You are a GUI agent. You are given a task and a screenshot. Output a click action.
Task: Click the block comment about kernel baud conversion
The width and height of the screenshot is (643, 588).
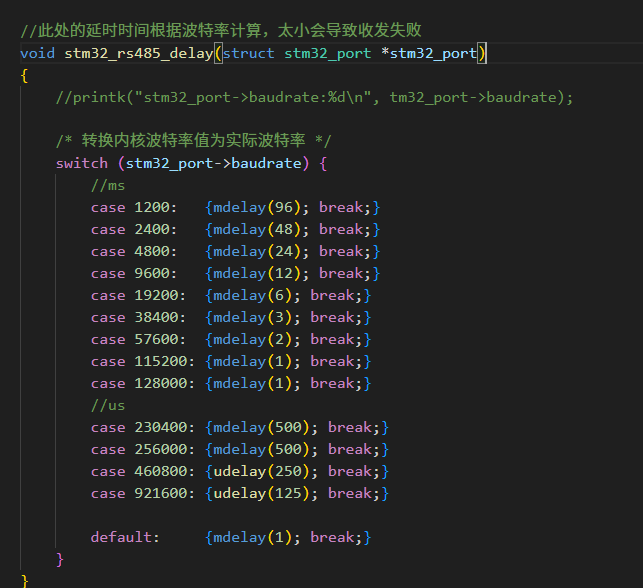(x=194, y=140)
